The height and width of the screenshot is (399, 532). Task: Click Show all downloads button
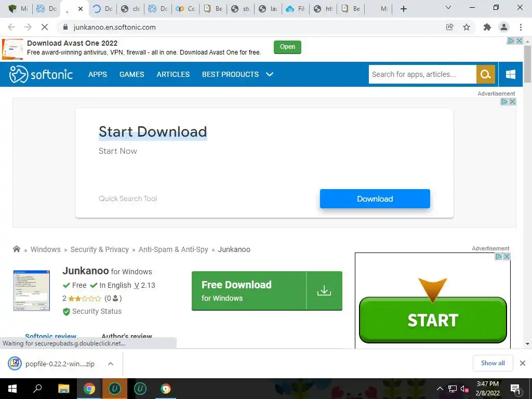pos(493,363)
